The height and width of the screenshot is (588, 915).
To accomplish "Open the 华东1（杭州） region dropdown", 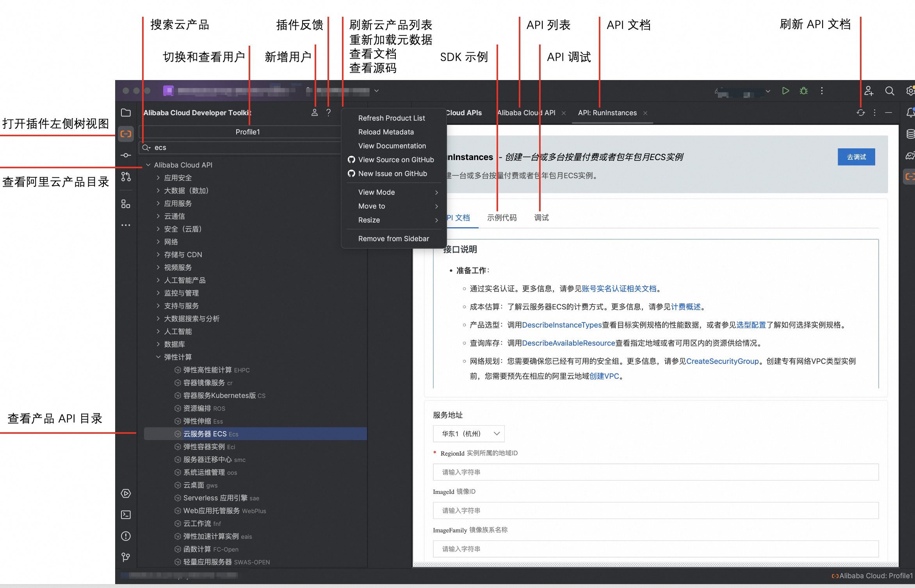I will pos(468,433).
